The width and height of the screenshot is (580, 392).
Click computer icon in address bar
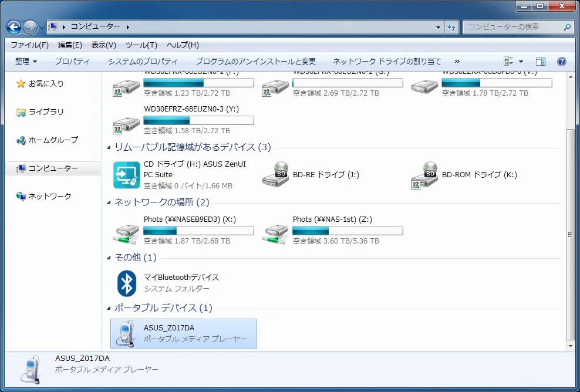[x=53, y=26]
